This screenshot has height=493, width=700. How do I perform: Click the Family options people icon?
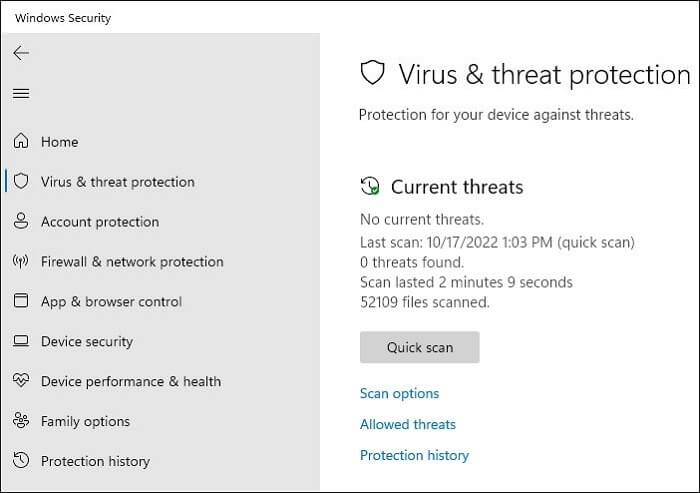pyautogui.click(x=21, y=421)
